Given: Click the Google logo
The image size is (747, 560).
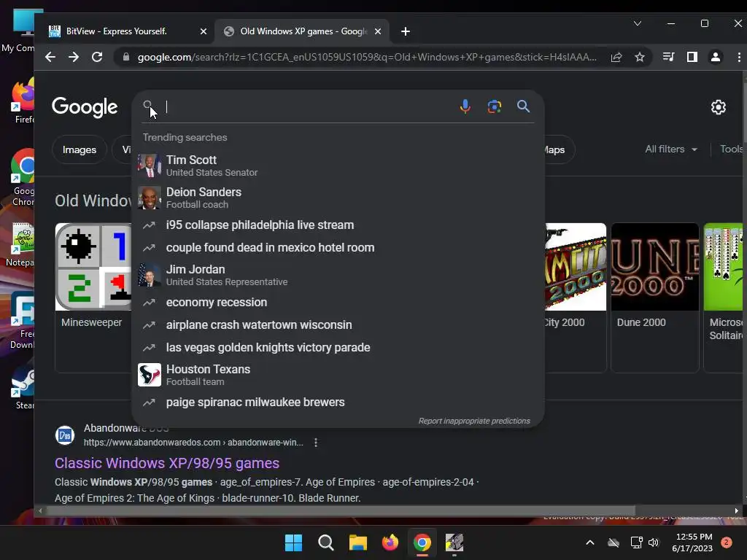Looking at the screenshot, I should coord(85,107).
